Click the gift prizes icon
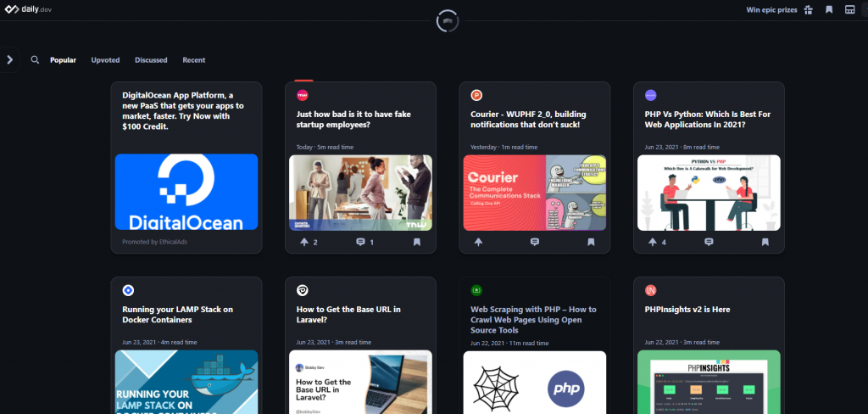 point(808,10)
